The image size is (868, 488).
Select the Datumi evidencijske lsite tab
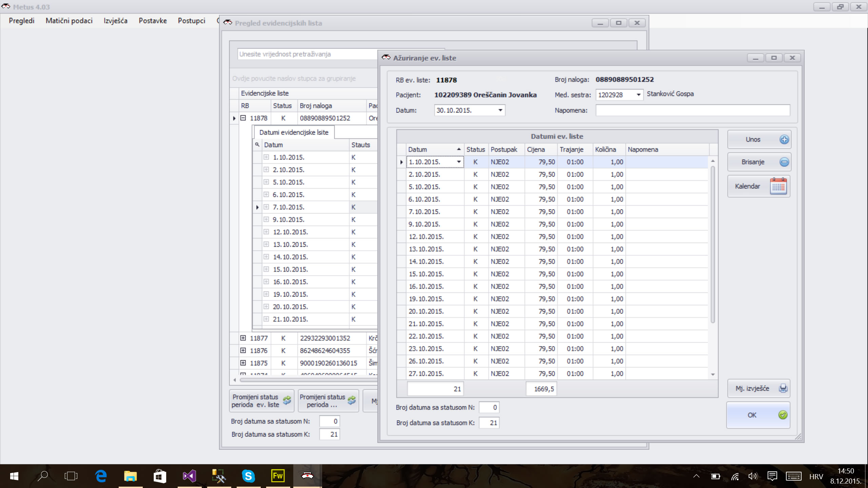click(294, 132)
